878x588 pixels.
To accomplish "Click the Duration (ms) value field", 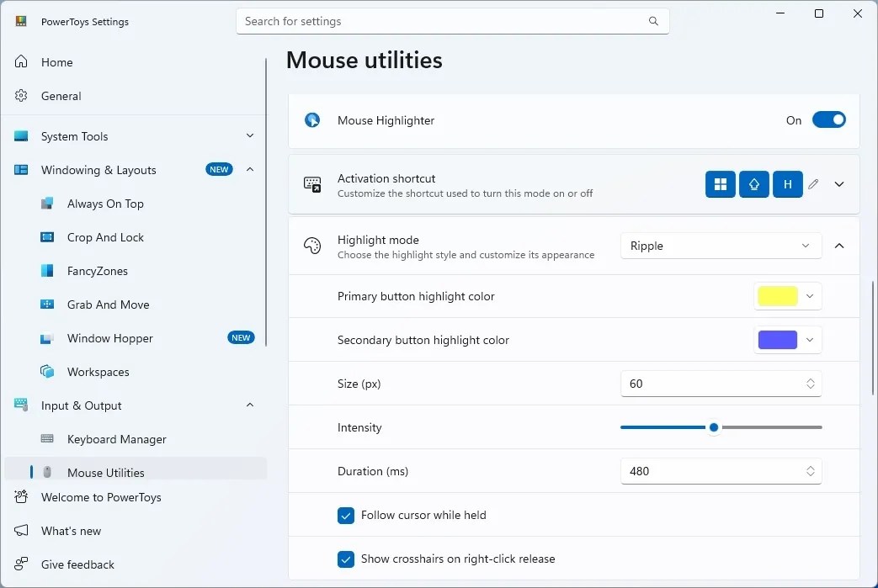I will [721, 471].
